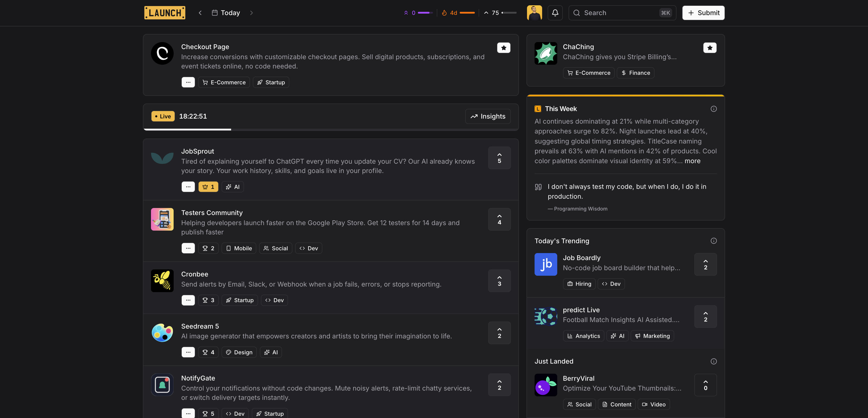Open more options for Testers Community
868x418 pixels.
point(188,248)
